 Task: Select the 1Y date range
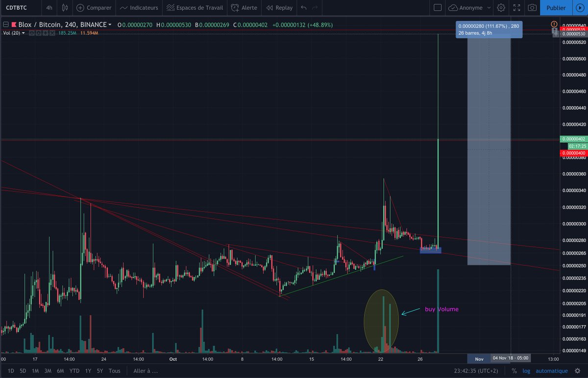tap(88, 371)
